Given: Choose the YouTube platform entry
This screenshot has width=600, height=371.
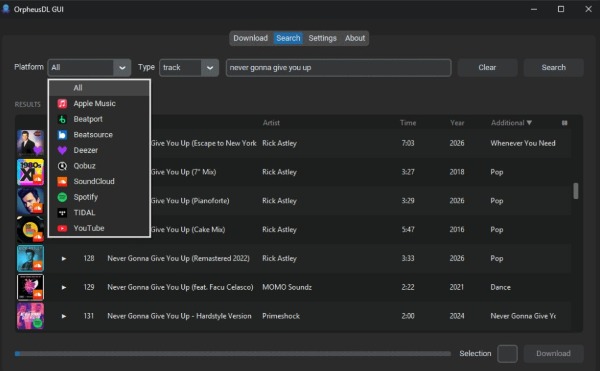Looking at the screenshot, I should (99, 228).
